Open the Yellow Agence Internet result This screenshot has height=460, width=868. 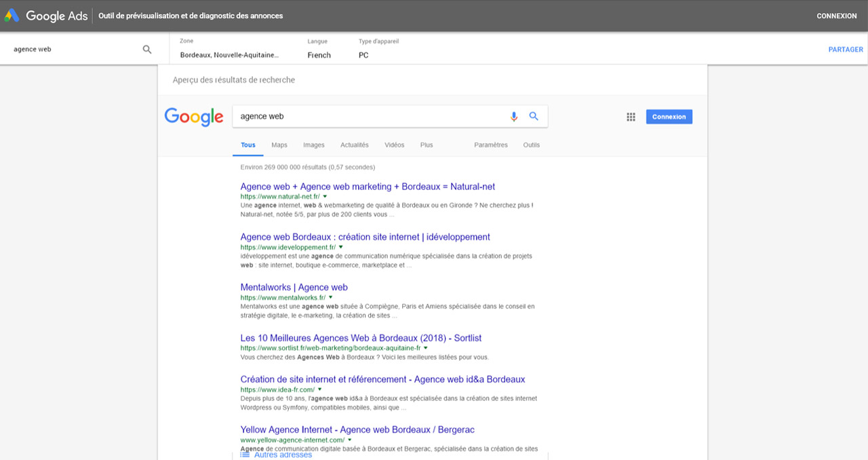pos(358,429)
